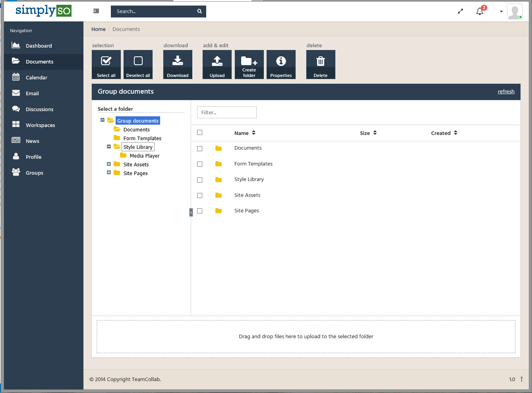532x393 pixels.
Task: Toggle the sidebar menu hamburger icon
Action: point(96,11)
